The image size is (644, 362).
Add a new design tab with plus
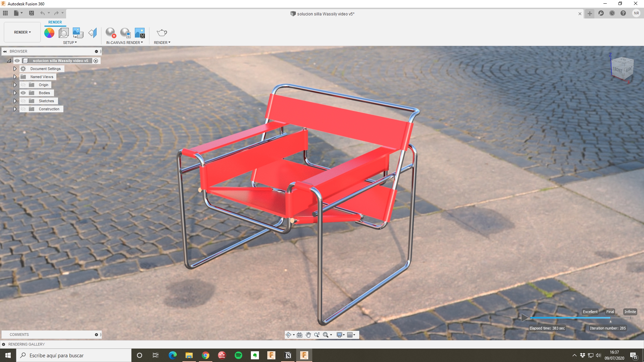coord(590,14)
